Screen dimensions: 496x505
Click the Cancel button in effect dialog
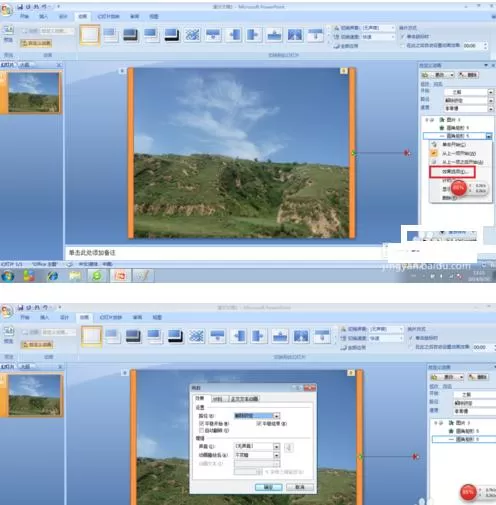coord(300,487)
